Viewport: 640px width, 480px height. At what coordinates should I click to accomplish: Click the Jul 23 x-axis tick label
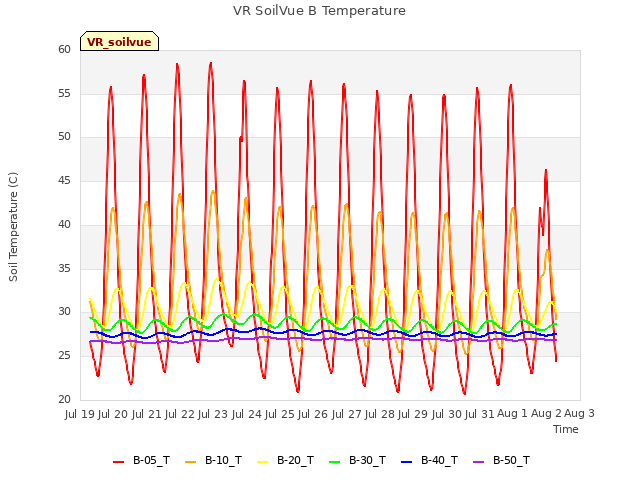(x=213, y=414)
